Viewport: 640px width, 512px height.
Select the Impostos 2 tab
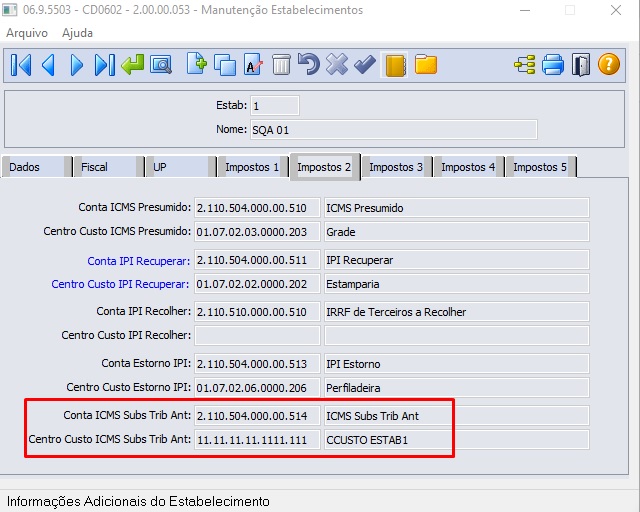coord(324,167)
